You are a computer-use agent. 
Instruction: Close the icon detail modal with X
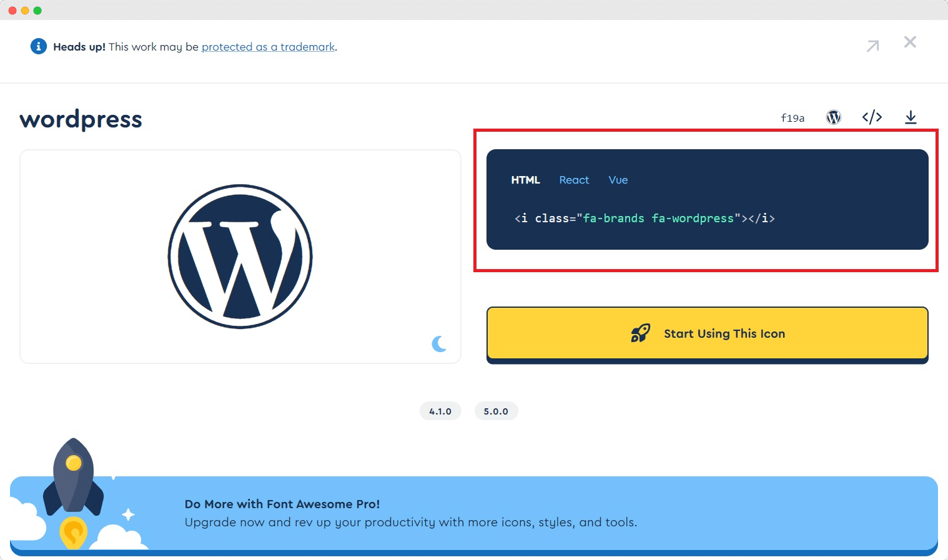[x=910, y=42]
